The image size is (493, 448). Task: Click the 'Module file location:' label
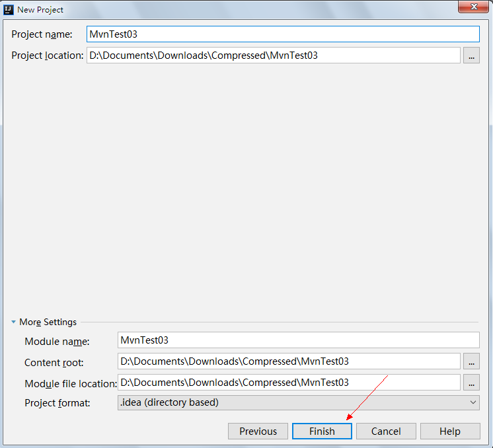(x=71, y=383)
